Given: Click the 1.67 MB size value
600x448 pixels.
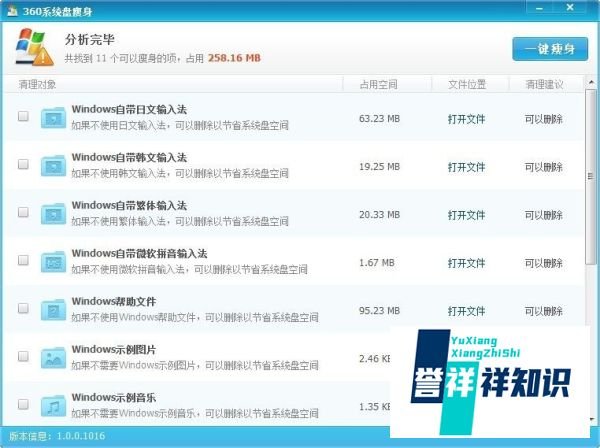Looking at the screenshot, I should click(x=377, y=263).
